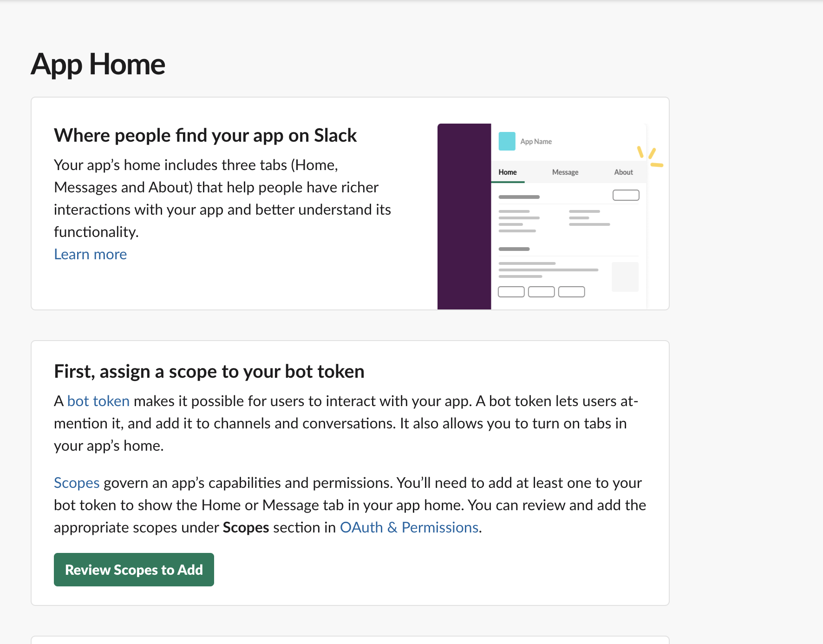Click the middle of three outlined preview buttons

(541, 292)
